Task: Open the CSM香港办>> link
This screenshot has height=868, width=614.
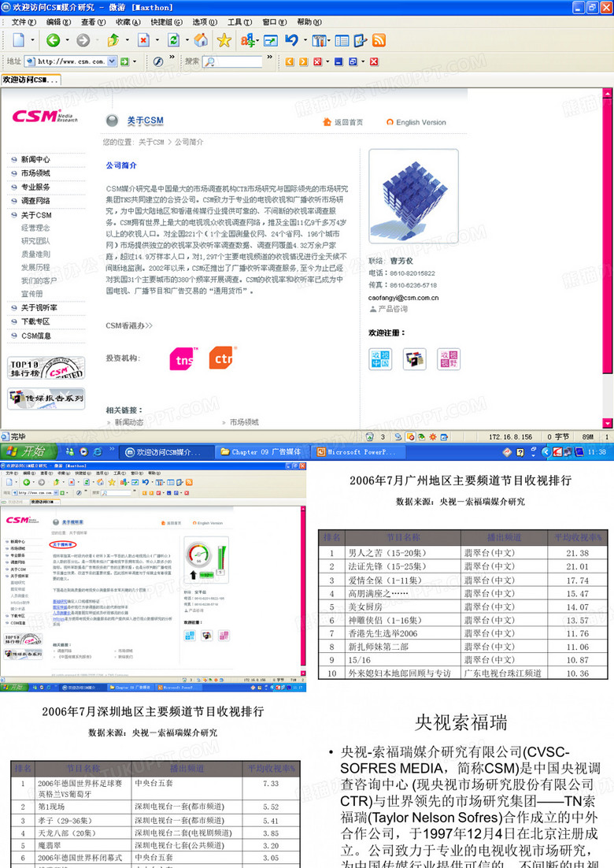Action: coord(129,326)
